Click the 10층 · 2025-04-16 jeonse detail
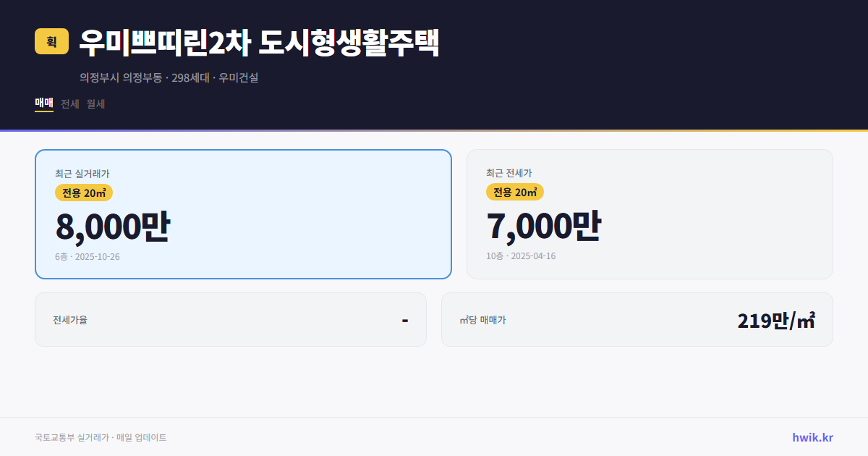Screen dimensions: 868x456 pyautogui.click(x=522, y=256)
